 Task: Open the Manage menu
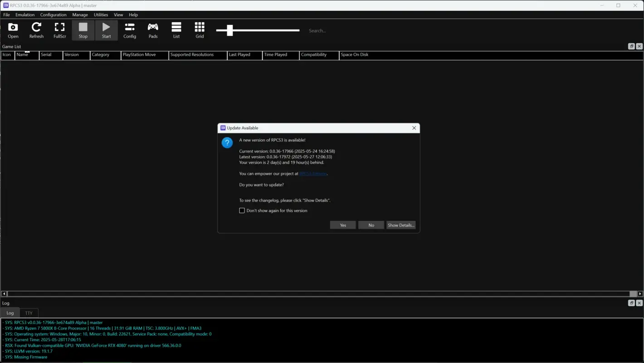pyautogui.click(x=80, y=15)
